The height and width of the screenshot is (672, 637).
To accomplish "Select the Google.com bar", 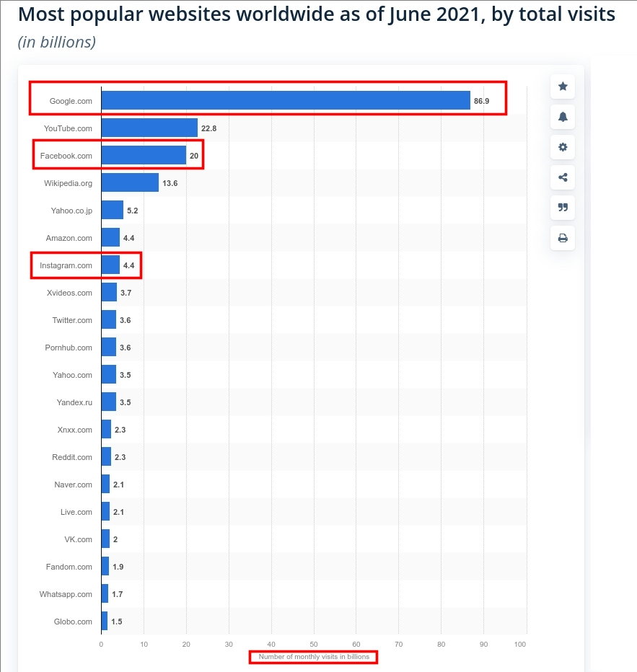I will (289, 100).
